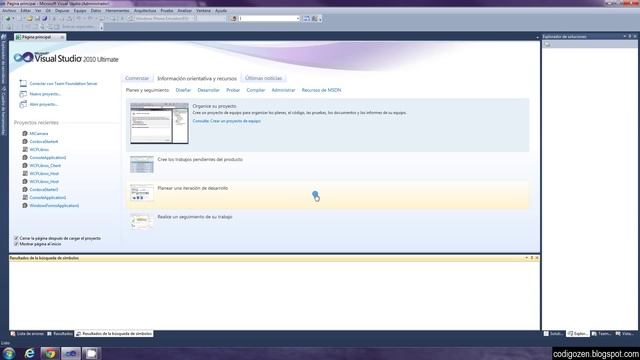This screenshot has width=640, height=360.
Task: Click the Find in Files toolbar icon
Action: (x=233, y=18)
